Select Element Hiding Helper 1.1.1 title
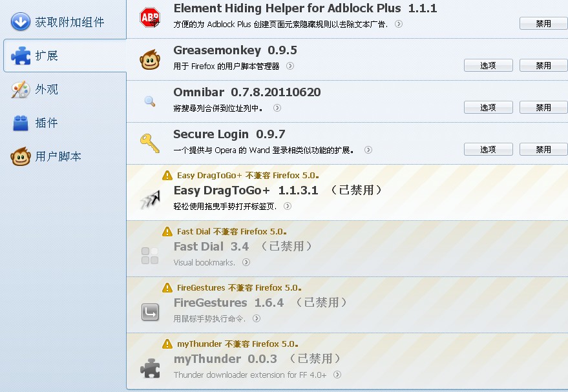This screenshot has width=568, height=392. coord(306,8)
